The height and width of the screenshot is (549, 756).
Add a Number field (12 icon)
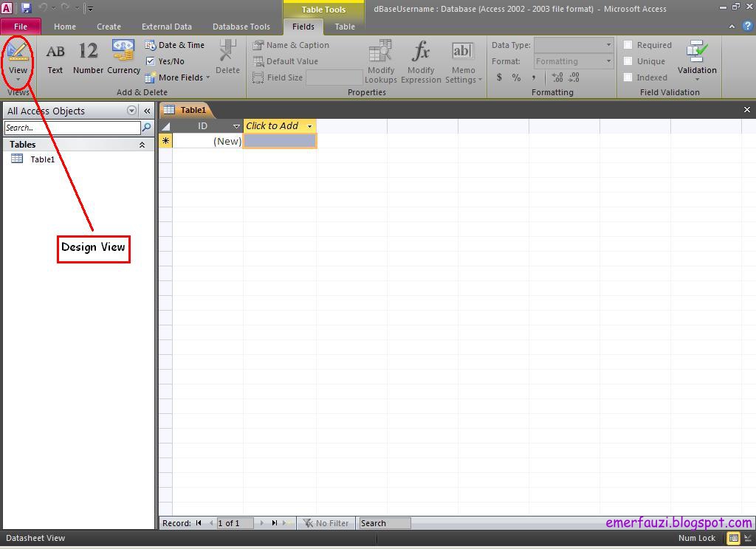click(x=89, y=58)
